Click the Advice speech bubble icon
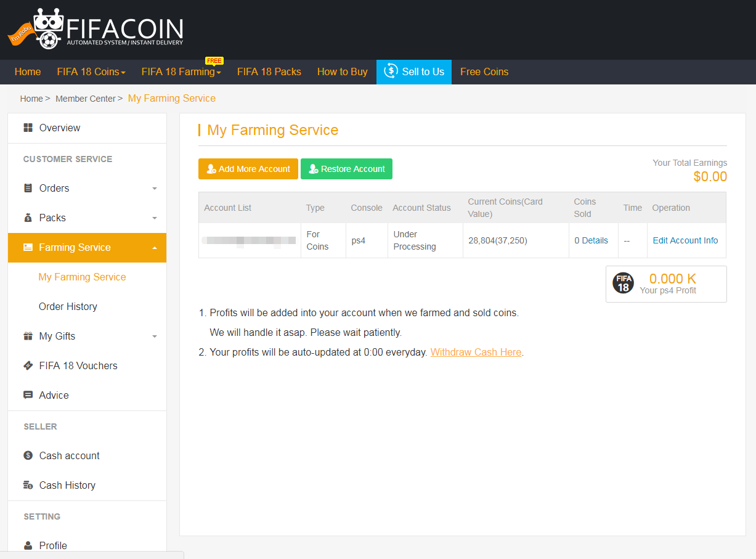Screen dimensions: 756x559 pos(28,395)
